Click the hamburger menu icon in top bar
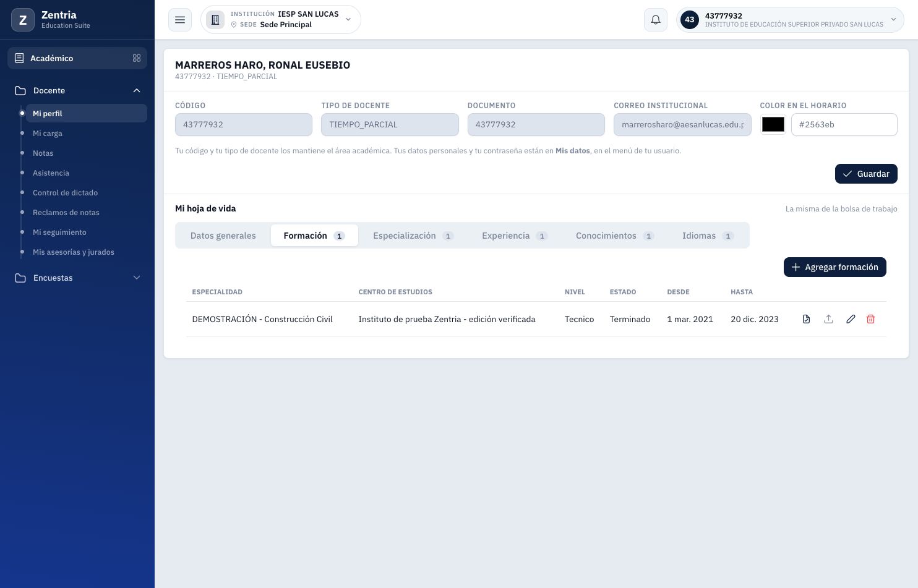Screen dimensions: 918x588 tap(180, 20)
